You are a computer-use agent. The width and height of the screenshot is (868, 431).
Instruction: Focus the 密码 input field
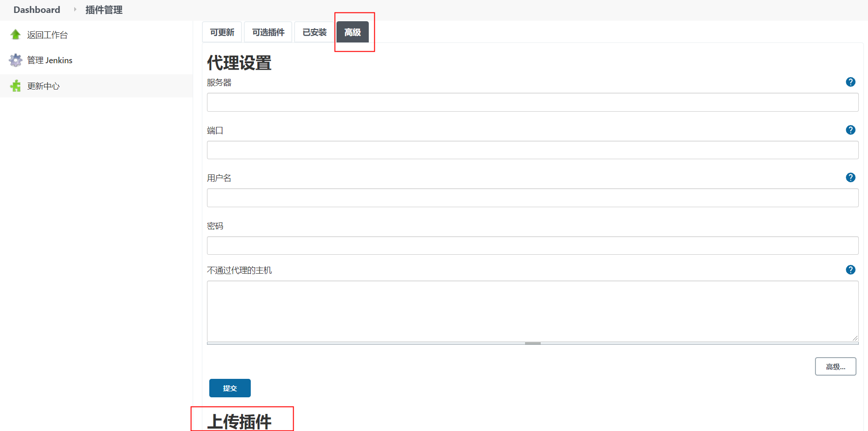pyautogui.click(x=532, y=245)
